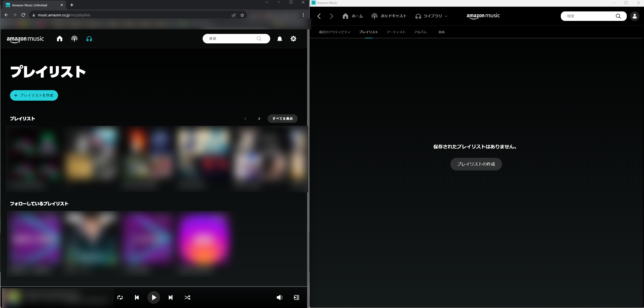
Task: Click すべてを表示 button
Action: (x=283, y=119)
